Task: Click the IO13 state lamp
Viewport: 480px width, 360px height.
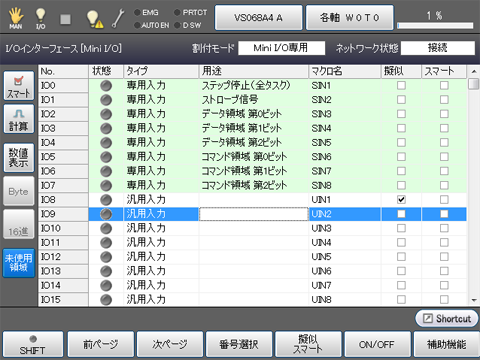Action: 106,271
